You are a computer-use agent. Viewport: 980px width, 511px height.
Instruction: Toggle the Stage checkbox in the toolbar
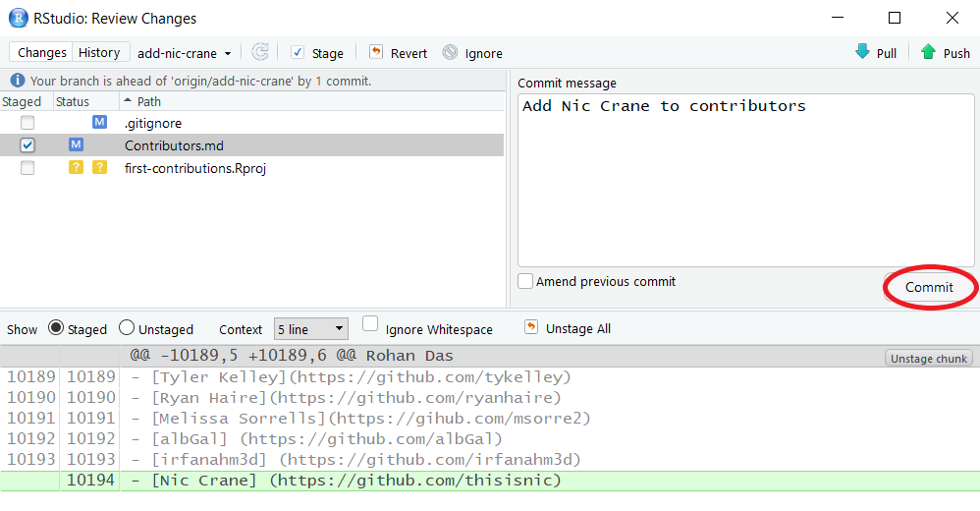point(298,52)
